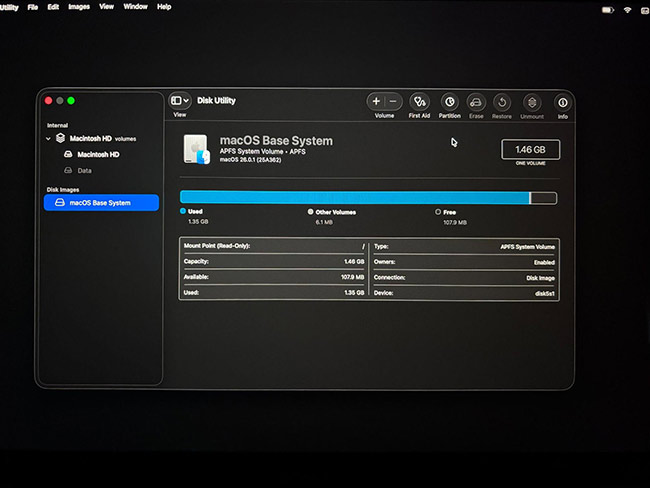This screenshot has height=488, width=650.
Task: Click the battery status icon
Action: (x=608, y=10)
